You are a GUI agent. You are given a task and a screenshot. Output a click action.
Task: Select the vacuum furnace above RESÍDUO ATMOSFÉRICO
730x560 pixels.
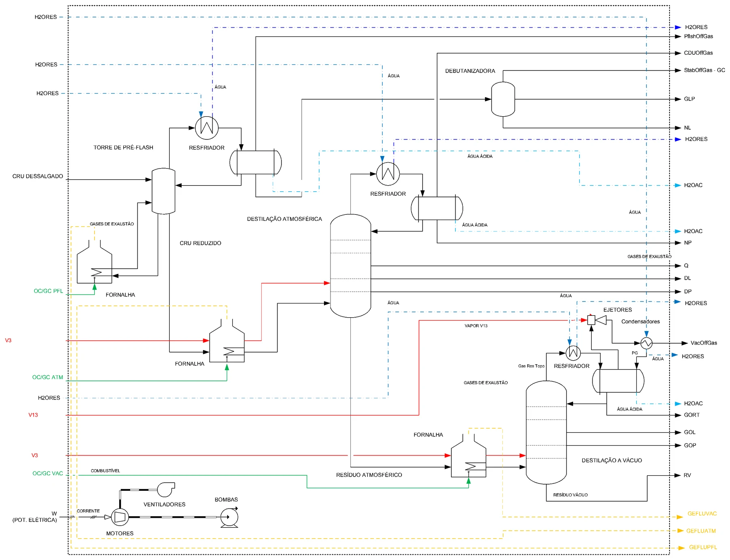coord(468,455)
